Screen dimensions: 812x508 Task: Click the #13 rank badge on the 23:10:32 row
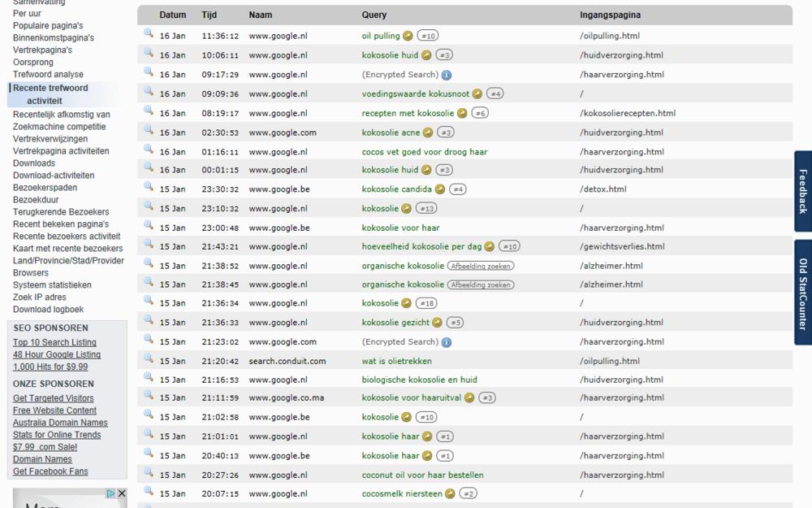(x=426, y=208)
